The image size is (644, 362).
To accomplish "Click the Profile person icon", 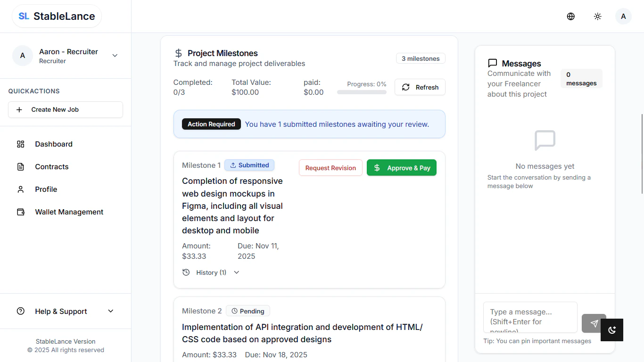I will click(20, 189).
